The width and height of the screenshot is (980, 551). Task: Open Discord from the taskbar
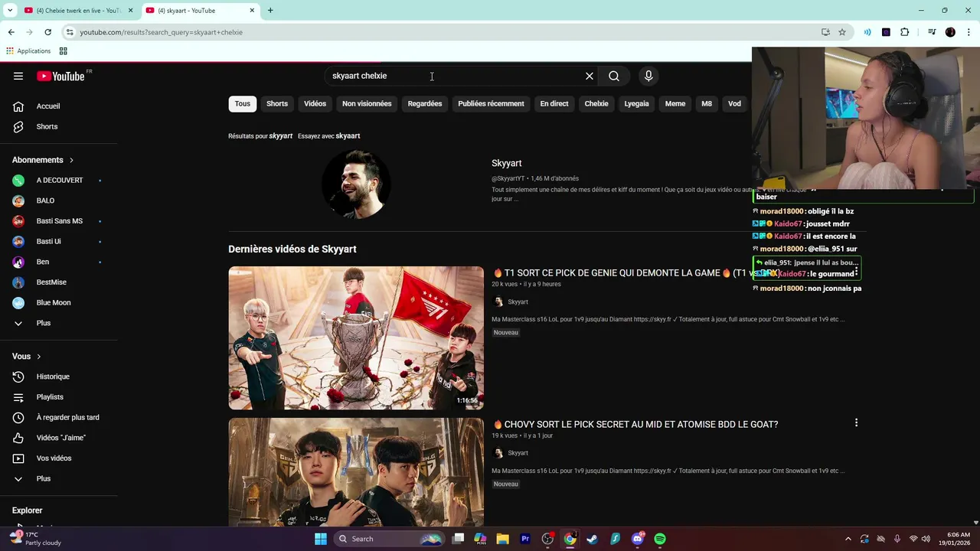[x=638, y=539]
